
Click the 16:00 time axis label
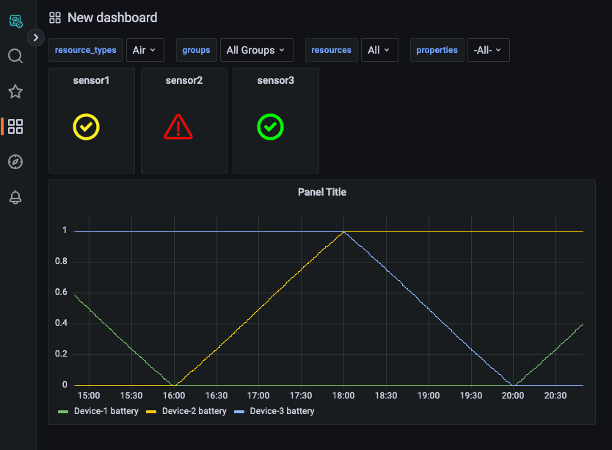[174, 396]
